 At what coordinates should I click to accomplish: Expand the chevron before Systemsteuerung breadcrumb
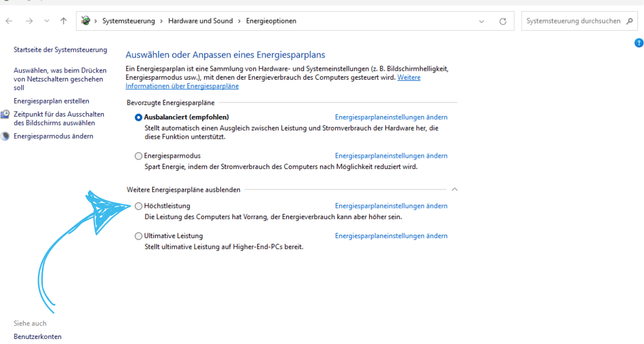(x=96, y=21)
